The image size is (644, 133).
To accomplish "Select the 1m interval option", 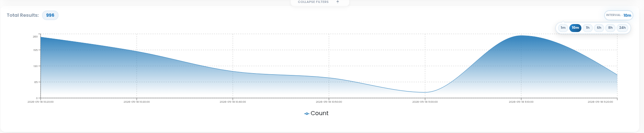I will [x=563, y=28].
